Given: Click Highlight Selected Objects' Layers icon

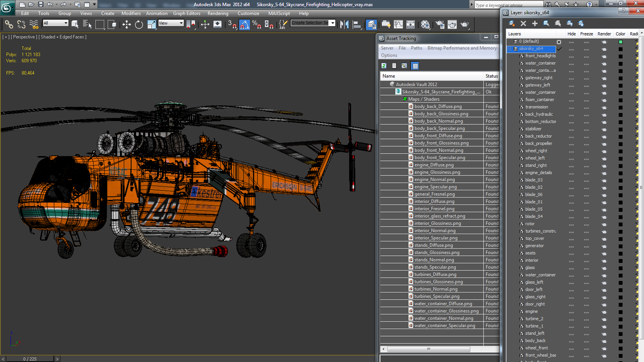Looking at the screenshot, I should tap(558, 23).
